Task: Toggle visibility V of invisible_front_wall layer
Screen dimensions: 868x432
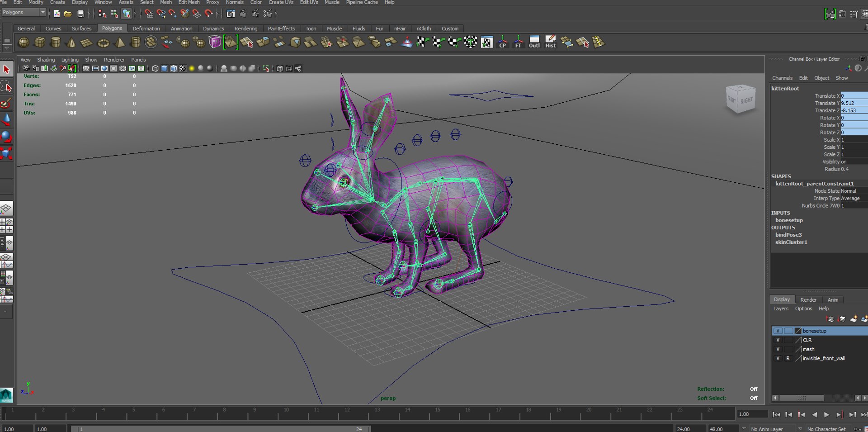Action: click(x=778, y=358)
